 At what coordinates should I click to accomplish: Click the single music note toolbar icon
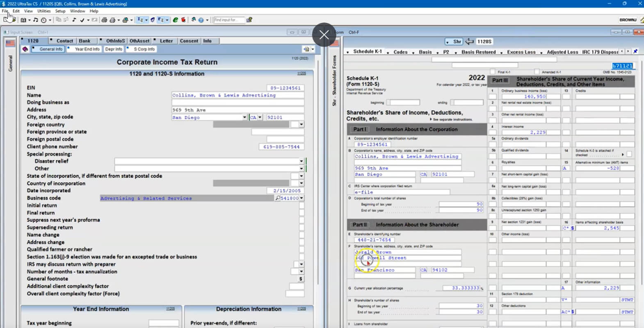click(74, 20)
